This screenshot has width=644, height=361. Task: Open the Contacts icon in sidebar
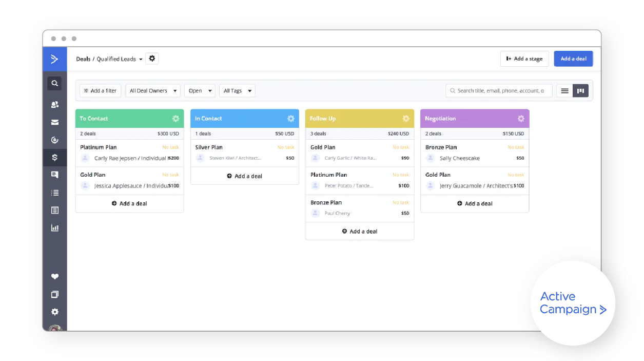[55, 105]
